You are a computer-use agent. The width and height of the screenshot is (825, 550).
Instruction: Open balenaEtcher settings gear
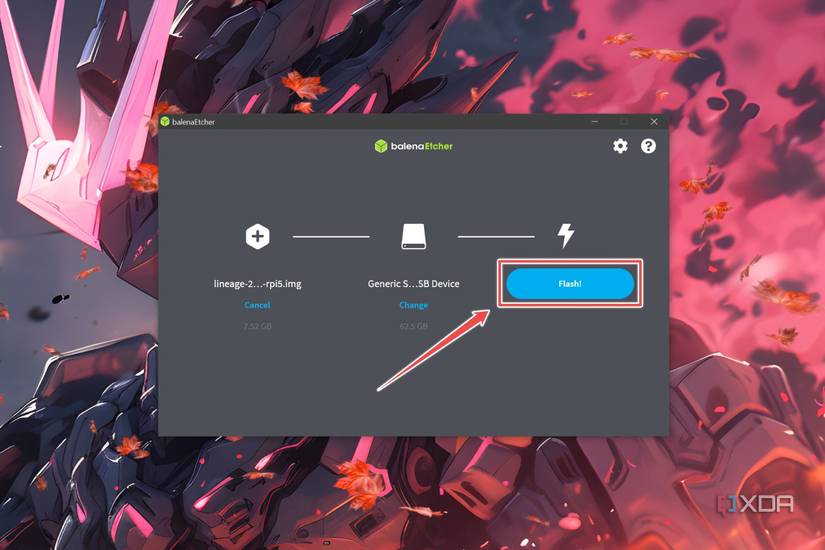pyautogui.click(x=620, y=146)
